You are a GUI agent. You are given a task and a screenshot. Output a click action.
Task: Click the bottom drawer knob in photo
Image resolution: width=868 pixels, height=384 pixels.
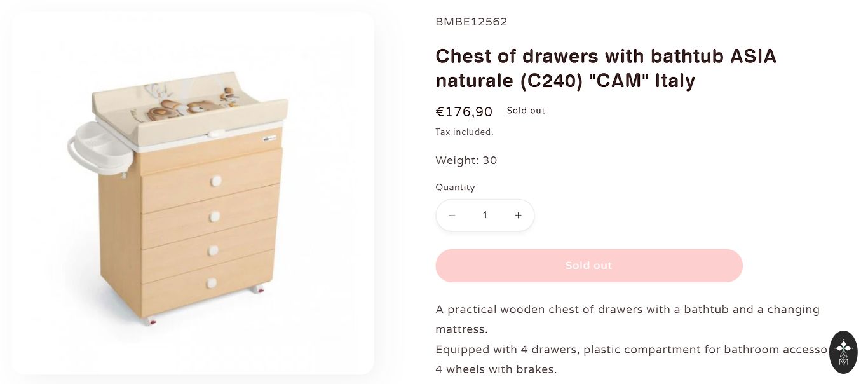click(x=212, y=283)
